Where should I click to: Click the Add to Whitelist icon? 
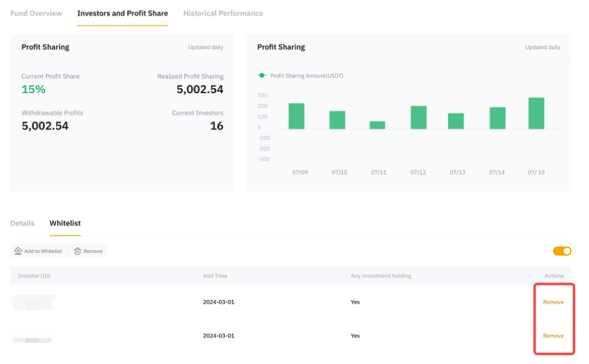pyautogui.click(x=18, y=251)
